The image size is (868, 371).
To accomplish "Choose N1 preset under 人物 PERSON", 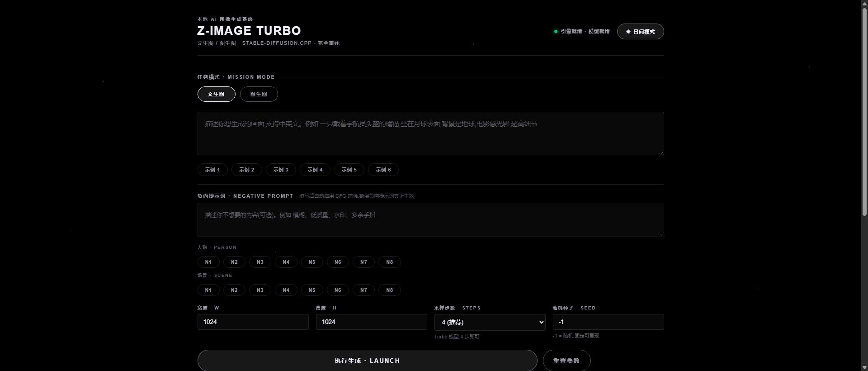I will pyautogui.click(x=208, y=262).
